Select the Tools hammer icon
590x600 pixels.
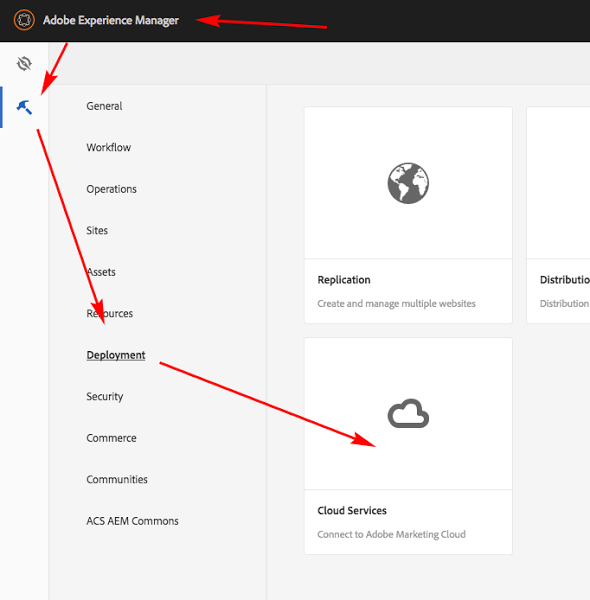(x=24, y=107)
